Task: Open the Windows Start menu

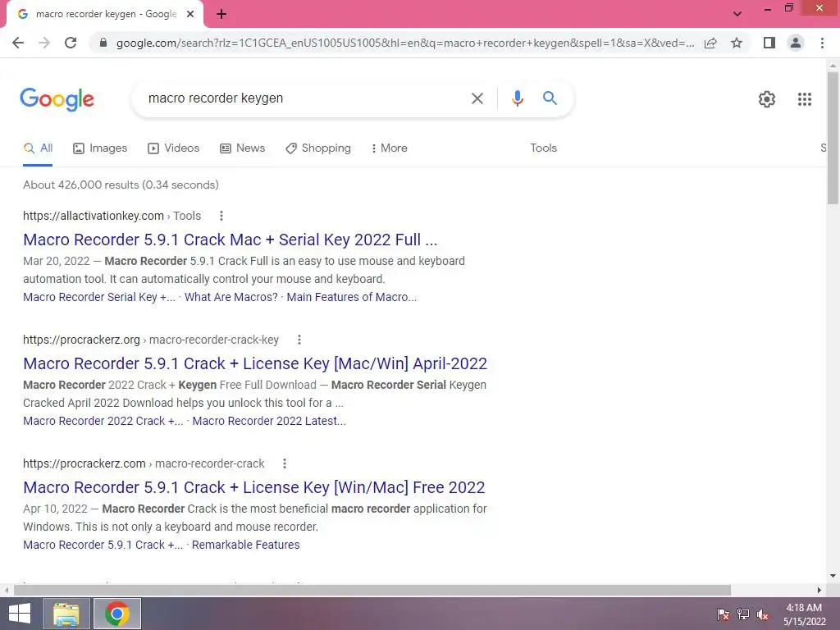Action: (x=20, y=614)
